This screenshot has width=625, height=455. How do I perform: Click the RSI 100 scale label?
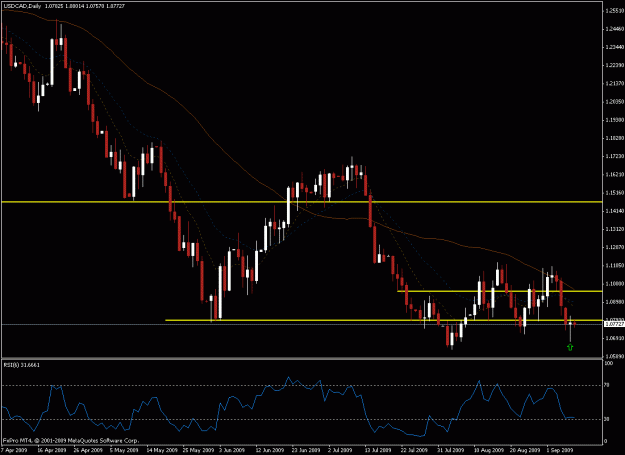608,363
